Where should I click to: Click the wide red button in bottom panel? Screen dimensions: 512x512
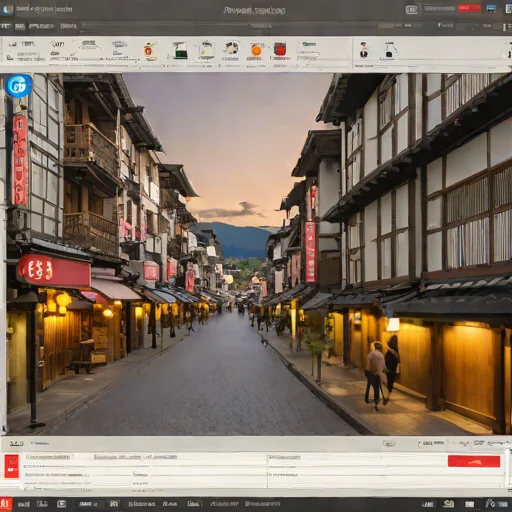[x=474, y=461]
